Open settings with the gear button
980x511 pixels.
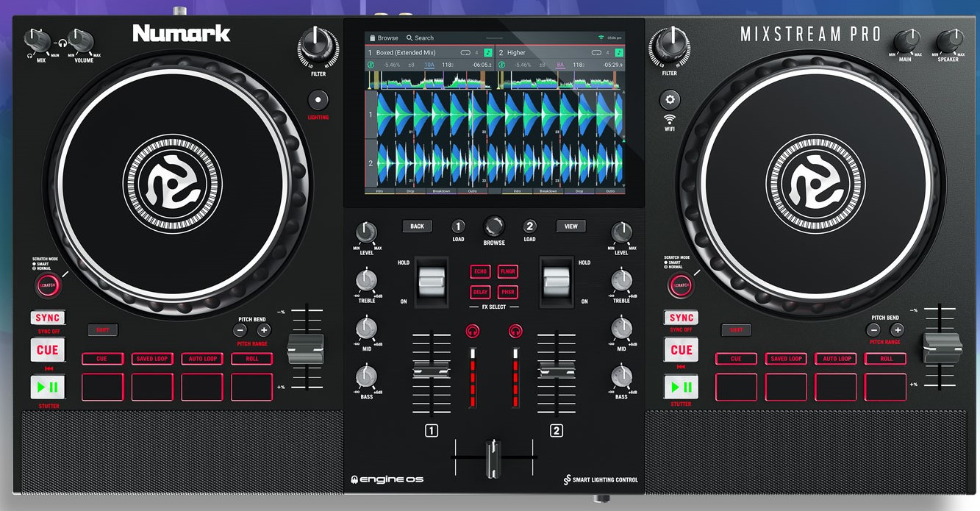[670, 99]
